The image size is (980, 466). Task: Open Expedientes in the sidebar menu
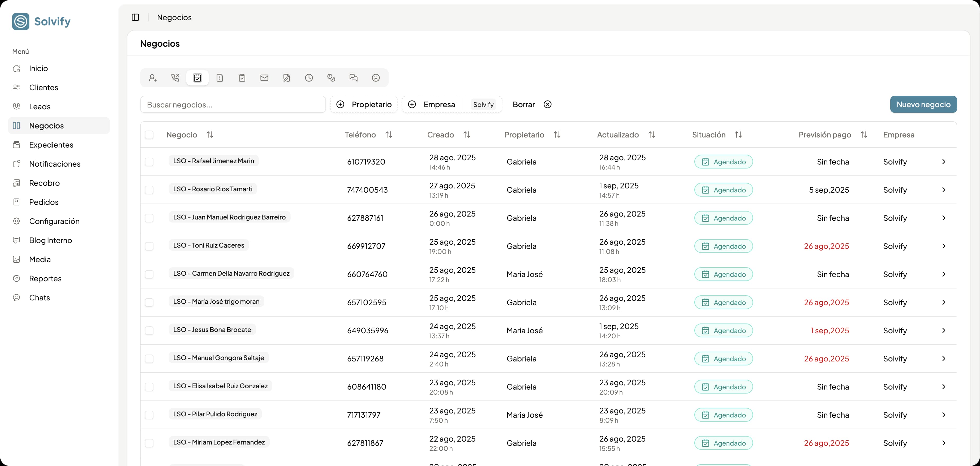[x=51, y=145]
